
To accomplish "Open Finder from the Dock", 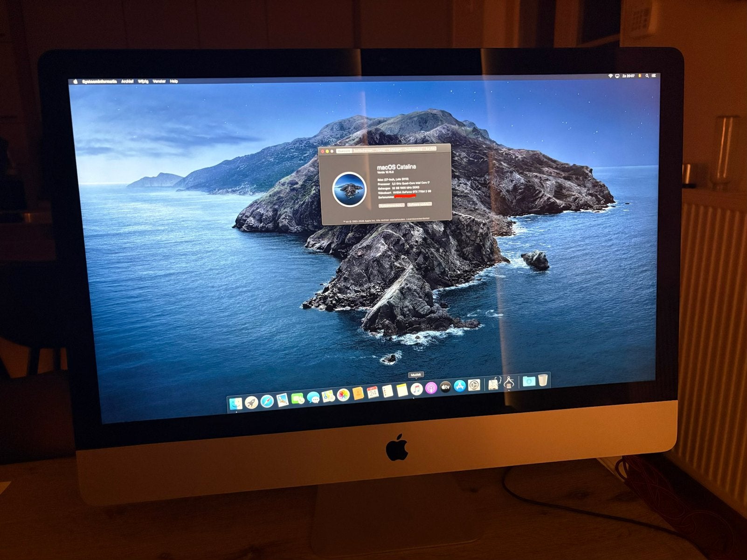I will [236, 403].
